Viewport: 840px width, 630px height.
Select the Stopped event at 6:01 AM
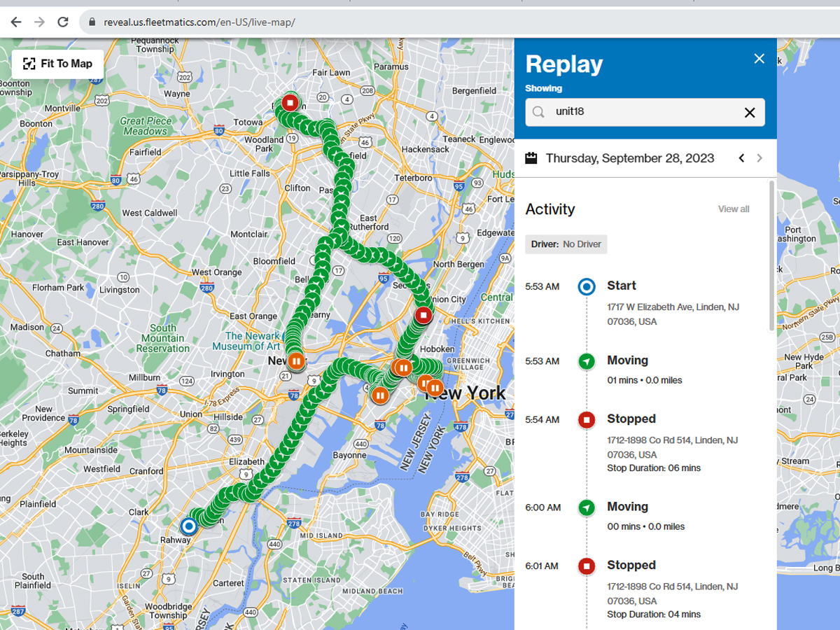pyautogui.click(x=631, y=566)
